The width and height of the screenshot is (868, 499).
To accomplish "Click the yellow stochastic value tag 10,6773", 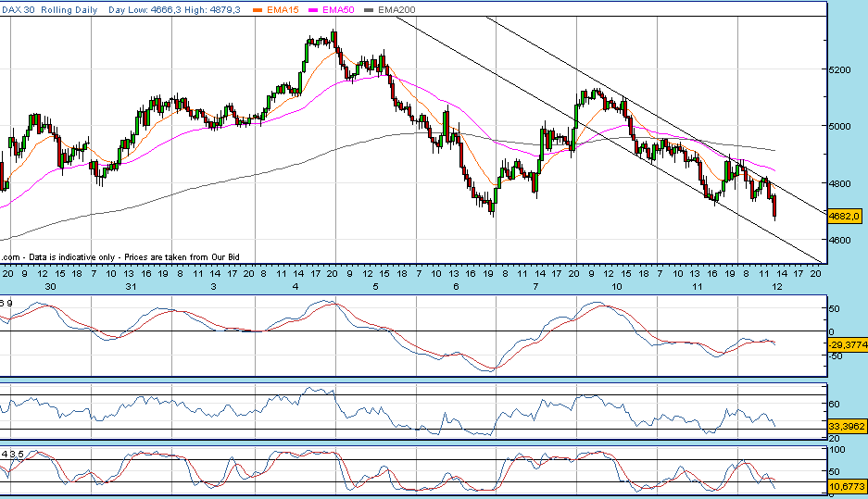I will (847, 487).
